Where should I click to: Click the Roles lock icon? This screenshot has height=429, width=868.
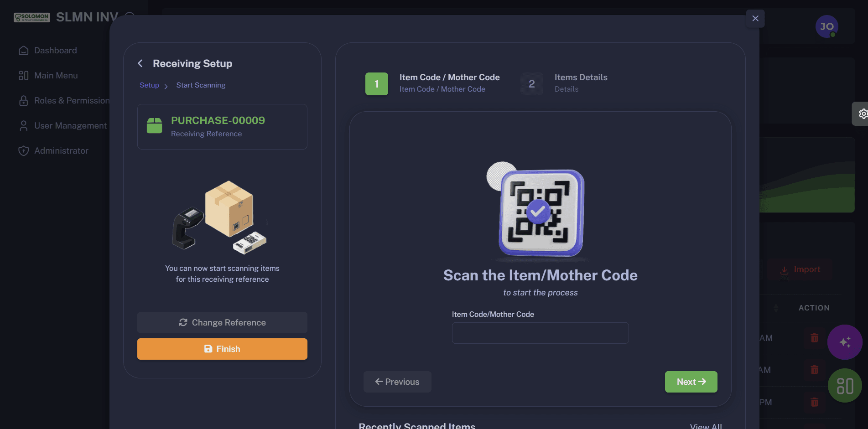tap(24, 101)
